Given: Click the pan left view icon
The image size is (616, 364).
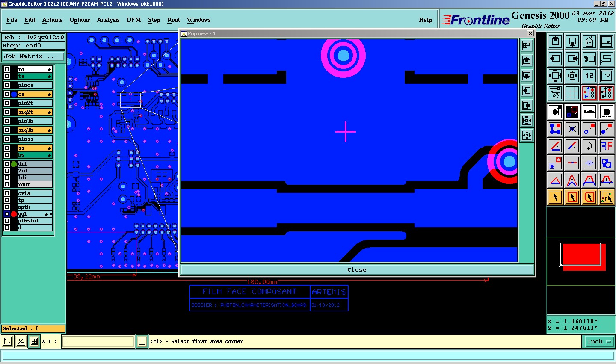Looking at the screenshot, I should point(555,59).
